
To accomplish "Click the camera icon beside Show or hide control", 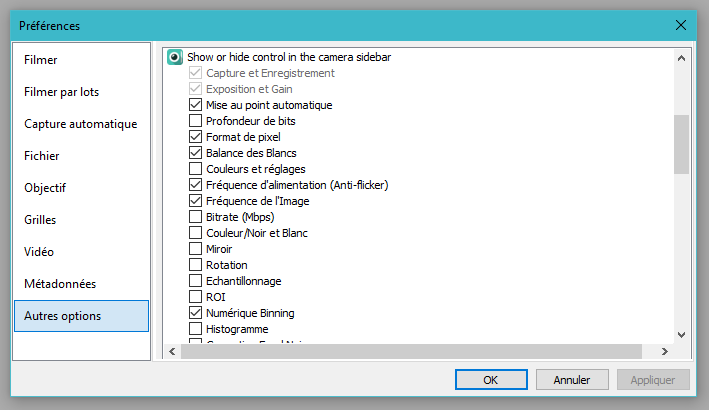I will point(175,57).
